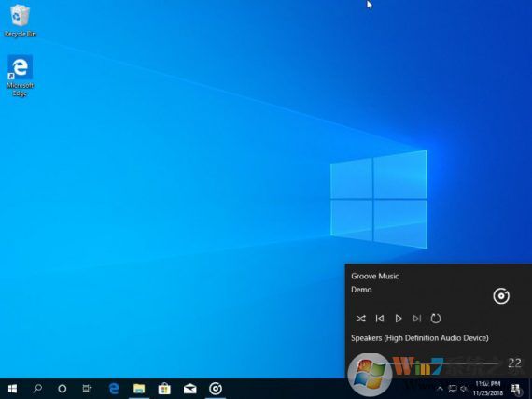
Task: Toggle repeat in the Groove Music flyout
Action: (436, 319)
